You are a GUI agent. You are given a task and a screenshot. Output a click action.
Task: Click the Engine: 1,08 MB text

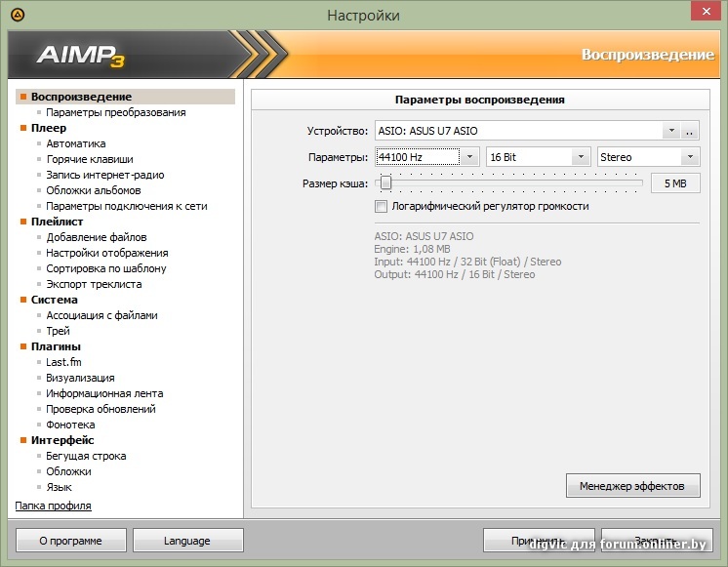pos(412,249)
